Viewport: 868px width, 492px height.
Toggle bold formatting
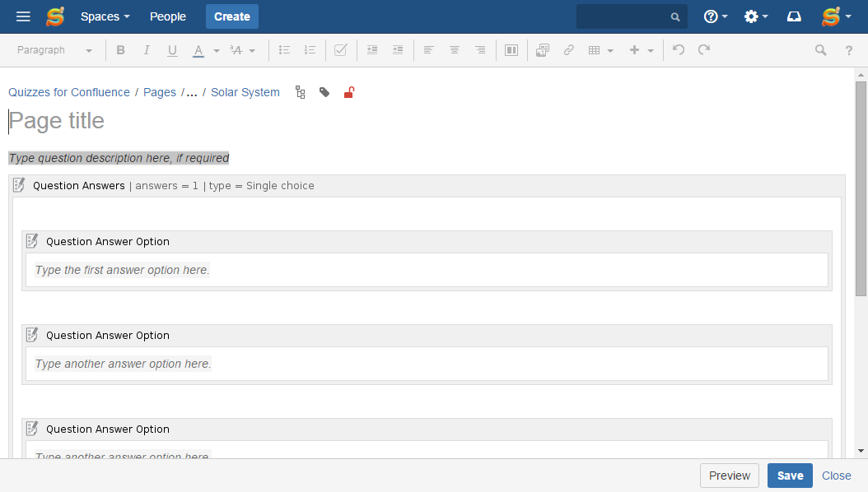[120, 50]
